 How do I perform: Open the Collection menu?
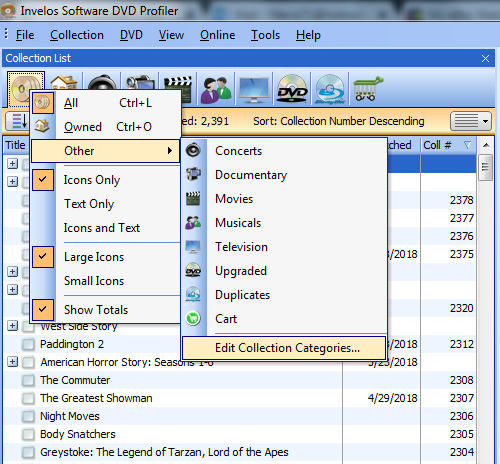coord(77,35)
